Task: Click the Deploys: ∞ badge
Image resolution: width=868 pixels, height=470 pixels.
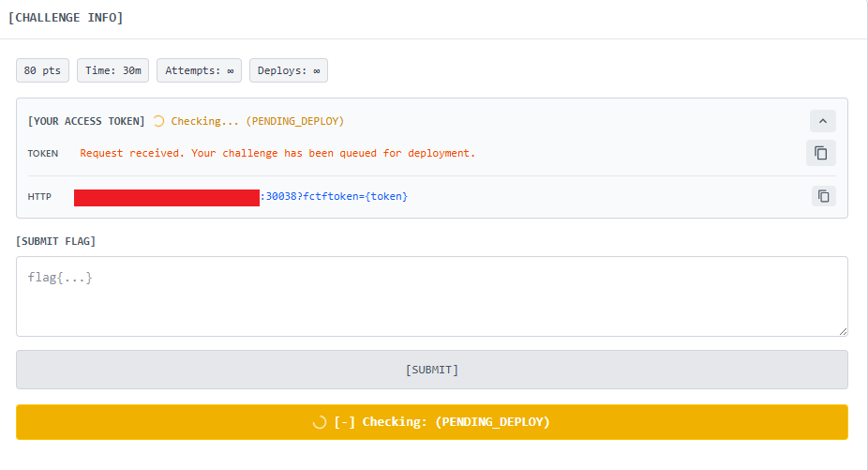Action: (x=289, y=70)
